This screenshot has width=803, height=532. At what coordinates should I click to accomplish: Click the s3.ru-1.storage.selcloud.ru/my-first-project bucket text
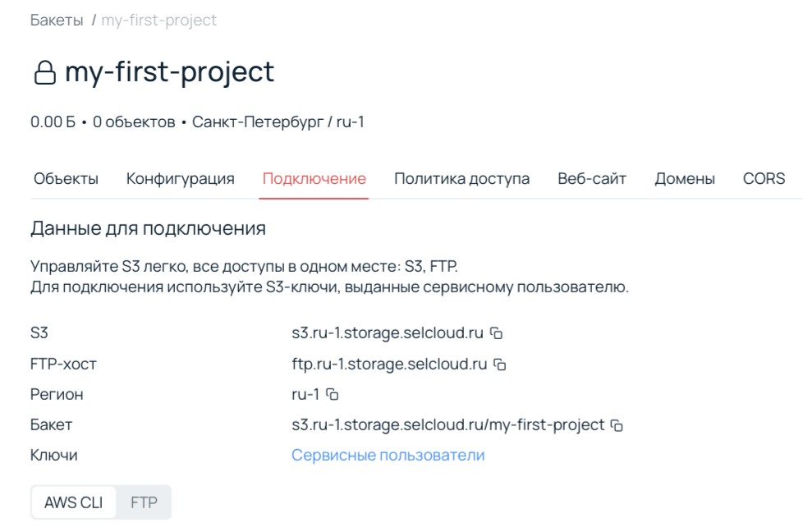[x=447, y=425]
